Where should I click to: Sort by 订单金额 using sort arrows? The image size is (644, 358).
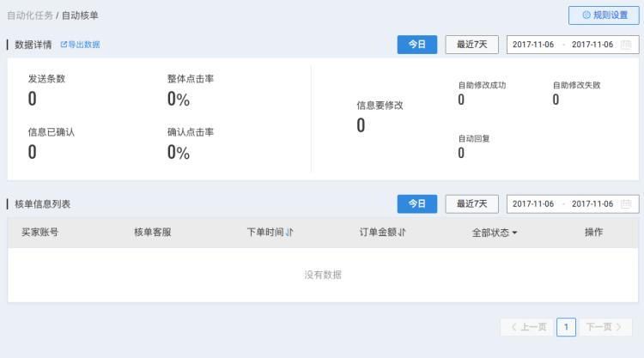click(402, 233)
